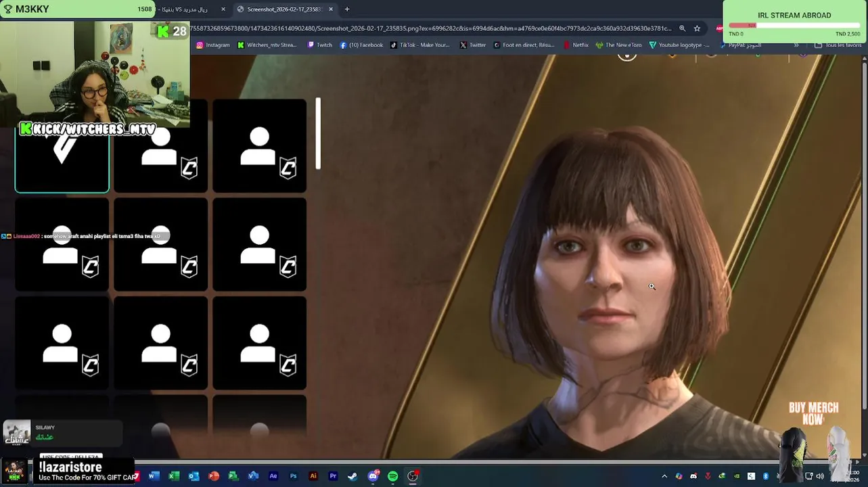The height and width of the screenshot is (487, 868).
Task: Open Visio from the taskbar
Action: (253, 476)
